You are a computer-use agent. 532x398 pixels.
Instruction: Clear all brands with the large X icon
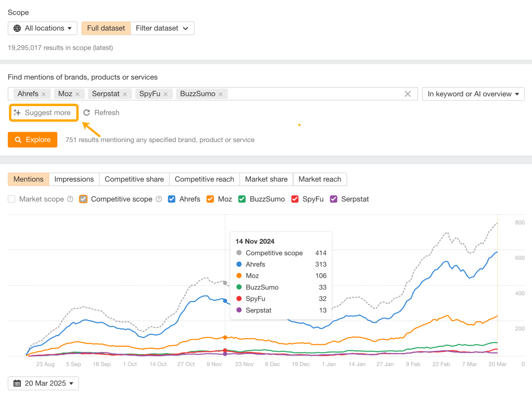[x=407, y=94]
